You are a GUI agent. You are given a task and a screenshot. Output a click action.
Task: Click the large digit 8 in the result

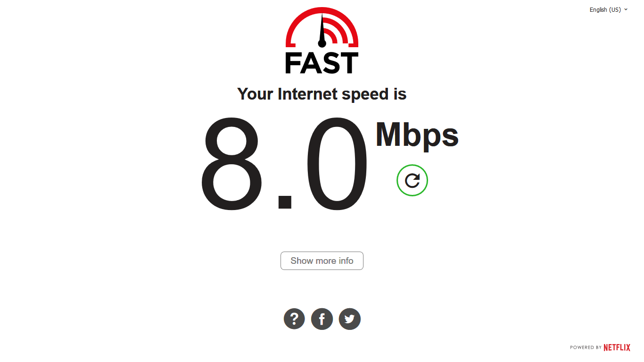231,163
